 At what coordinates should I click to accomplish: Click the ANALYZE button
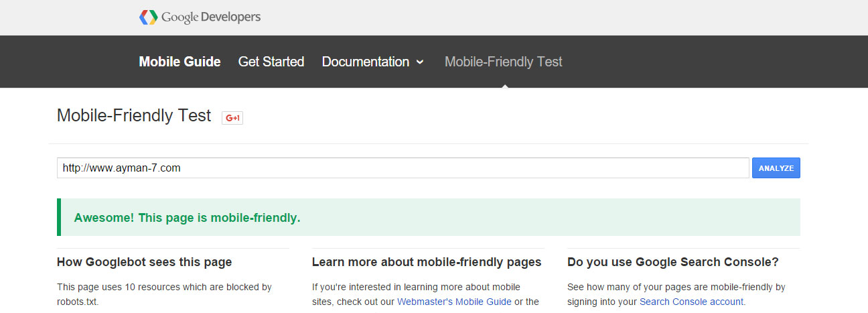coord(776,168)
